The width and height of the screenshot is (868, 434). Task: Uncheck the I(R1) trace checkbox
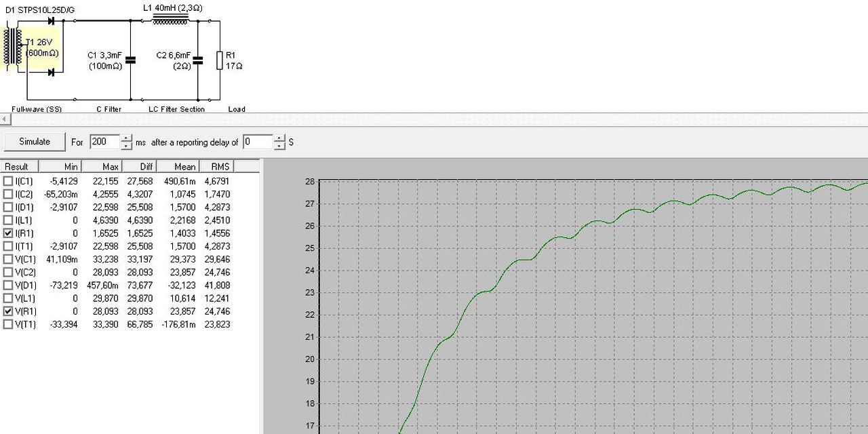(8, 233)
